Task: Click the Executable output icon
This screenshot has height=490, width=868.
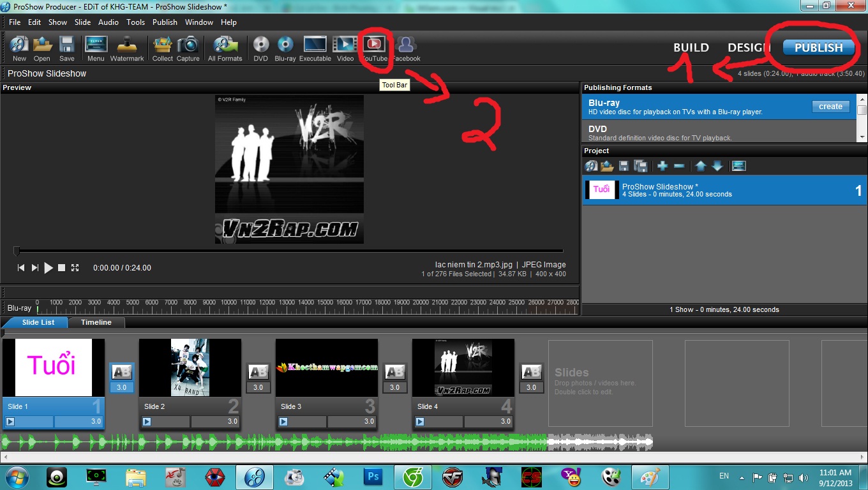Action: click(x=315, y=45)
